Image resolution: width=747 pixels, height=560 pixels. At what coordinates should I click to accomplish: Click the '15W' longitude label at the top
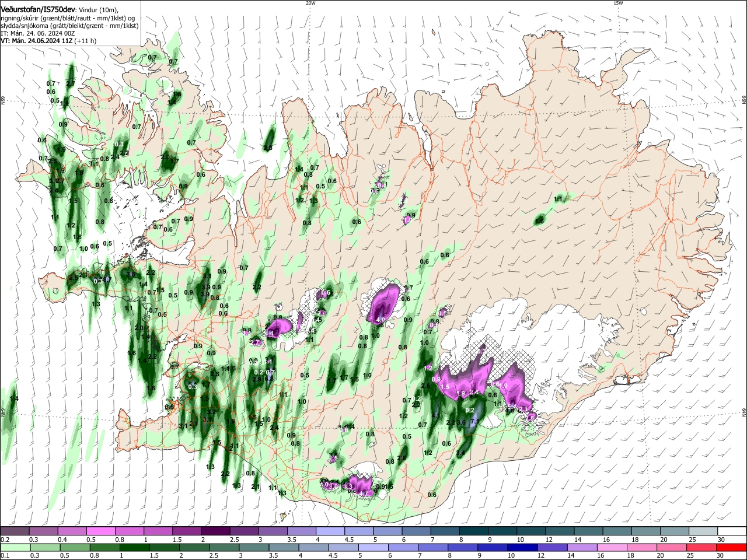pos(618,3)
